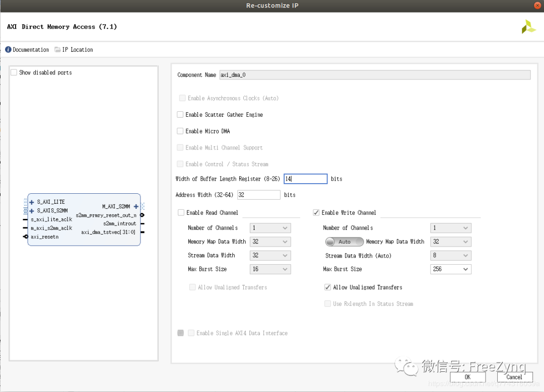Image resolution: width=544 pixels, height=392 pixels.
Task: Click the s2mm_prmry_reset_out_n output pin
Action: 142,215
